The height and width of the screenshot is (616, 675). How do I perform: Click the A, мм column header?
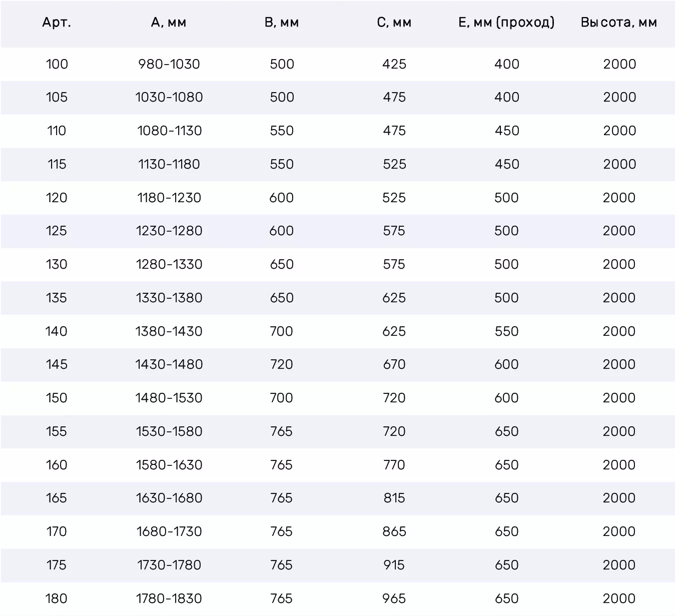(x=169, y=23)
